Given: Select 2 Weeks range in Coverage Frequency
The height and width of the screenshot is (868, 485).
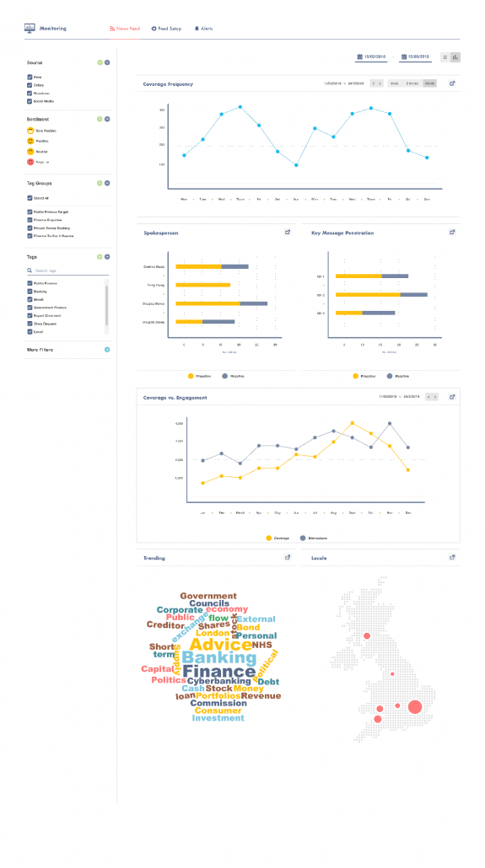Looking at the screenshot, I should (x=412, y=83).
